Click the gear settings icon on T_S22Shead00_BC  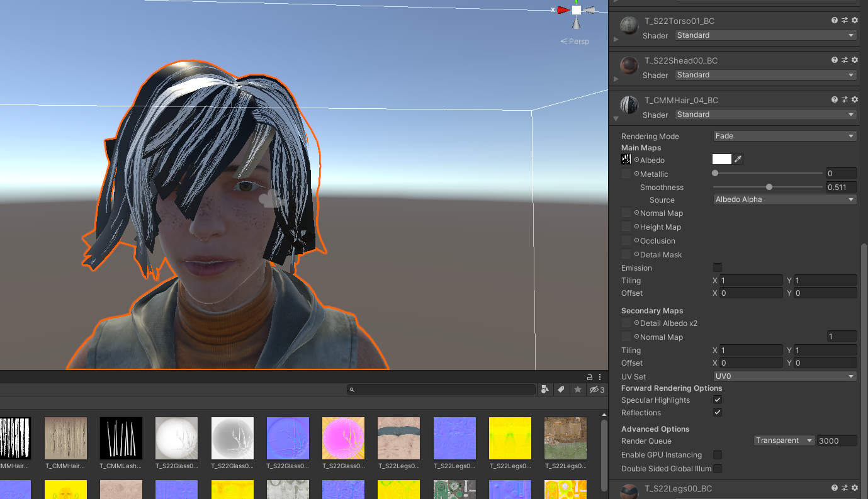(x=855, y=60)
